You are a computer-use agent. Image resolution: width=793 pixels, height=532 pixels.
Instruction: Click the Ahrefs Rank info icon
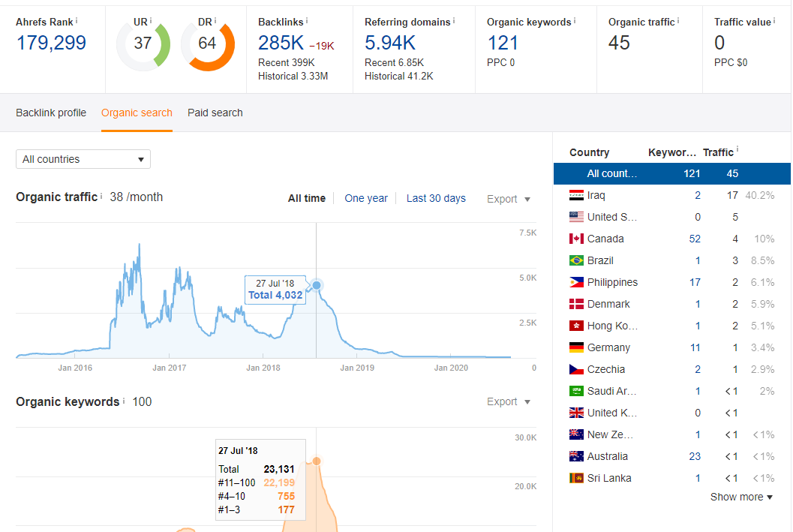(x=77, y=21)
